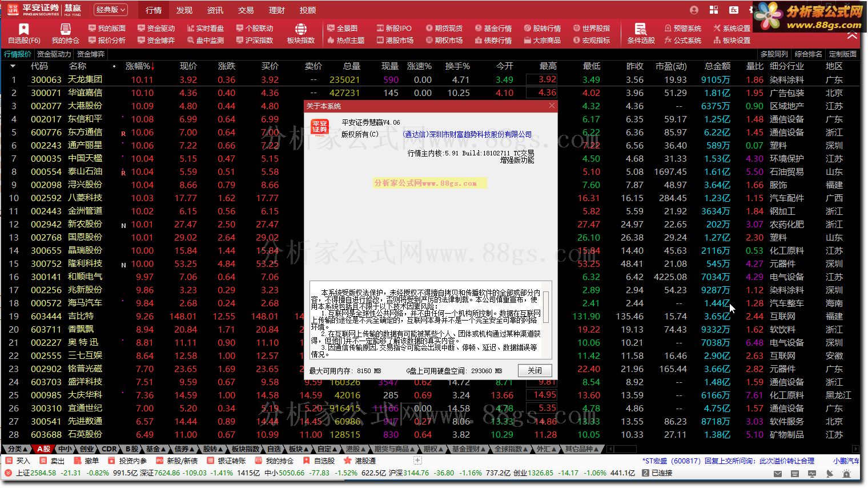Open 债券行情 page
The width and height of the screenshot is (868, 488).
pos(493,40)
